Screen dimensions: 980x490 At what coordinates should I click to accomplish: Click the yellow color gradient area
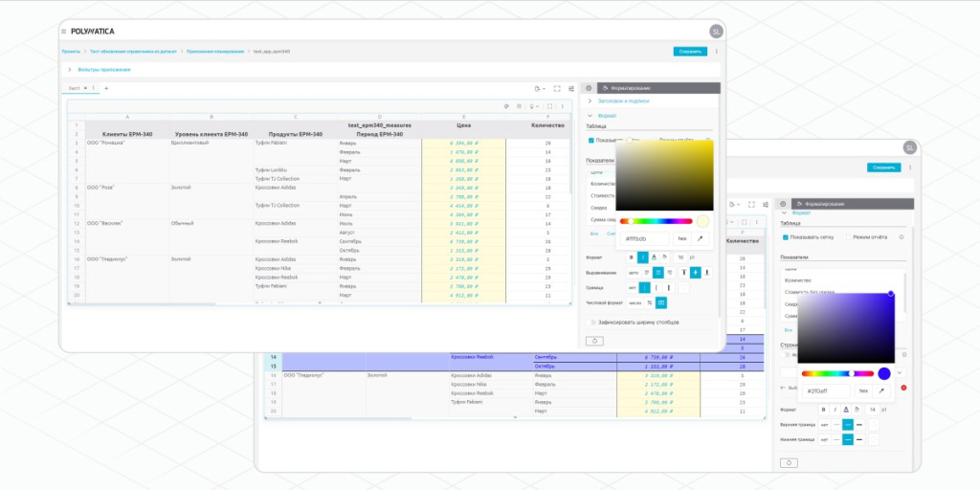pos(664,176)
